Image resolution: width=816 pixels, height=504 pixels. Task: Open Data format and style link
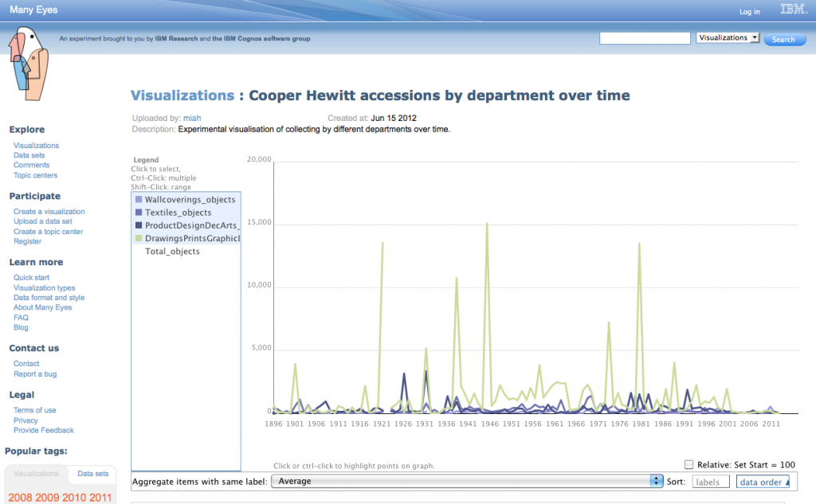click(49, 298)
